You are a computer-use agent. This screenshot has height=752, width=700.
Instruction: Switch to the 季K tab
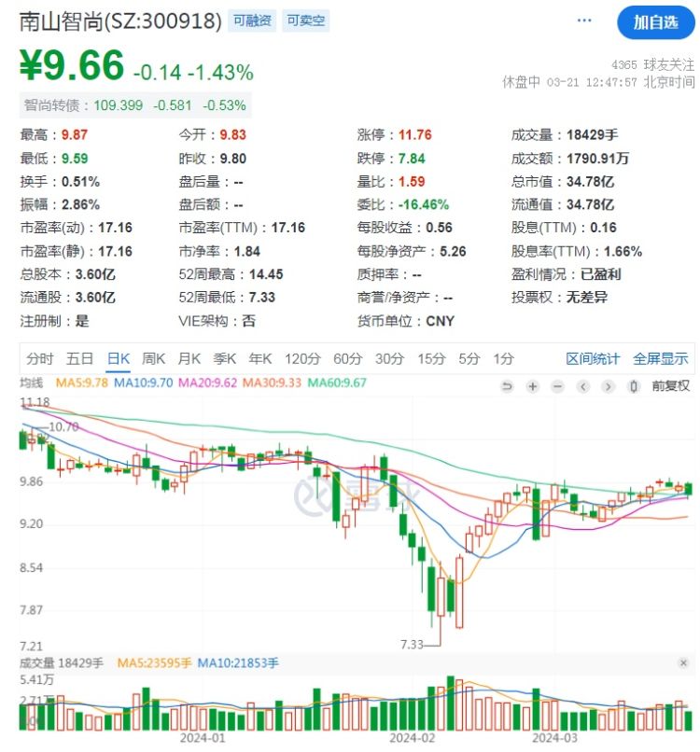pyautogui.click(x=225, y=358)
